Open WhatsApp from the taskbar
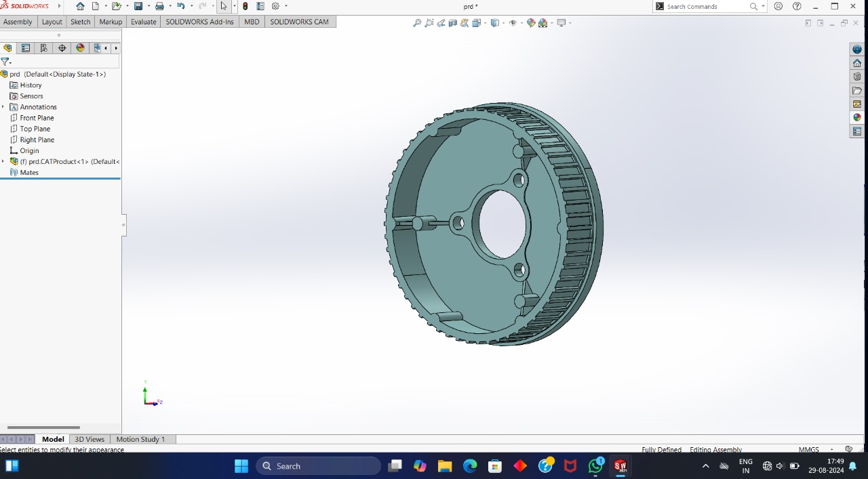 pyautogui.click(x=596, y=466)
